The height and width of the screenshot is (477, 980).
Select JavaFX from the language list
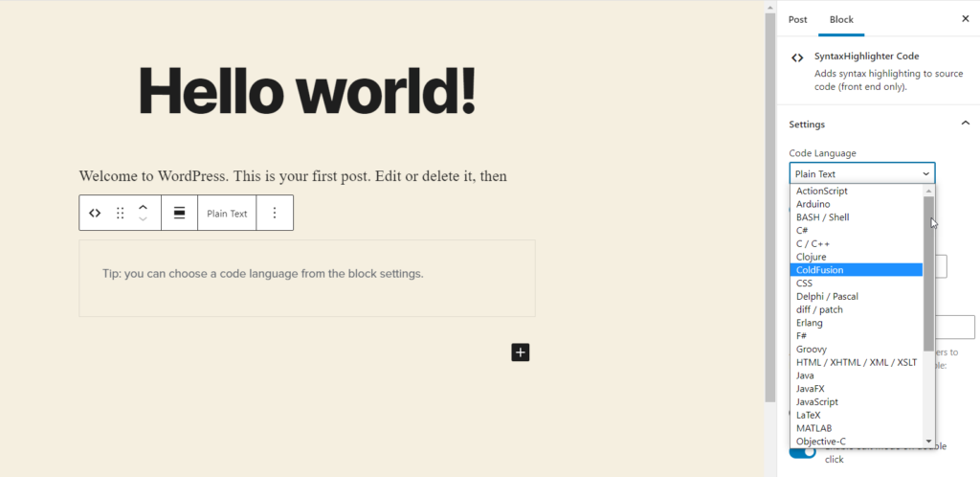click(857, 388)
